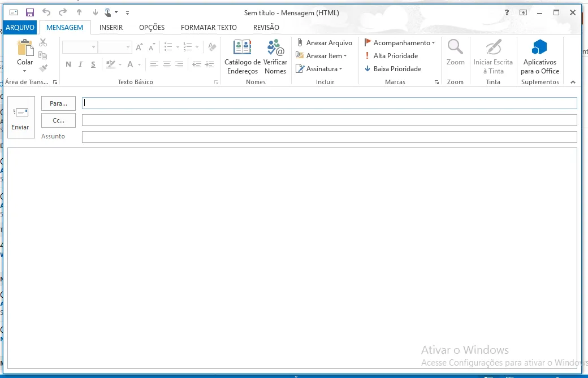Apply font color A
This screenshot has width=588, height=378.
130,64
